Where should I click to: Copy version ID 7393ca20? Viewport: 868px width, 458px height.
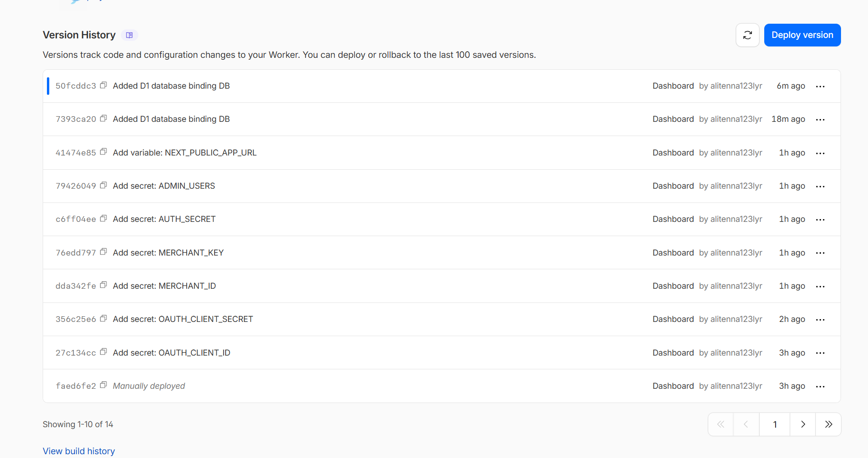pos(103,119)
